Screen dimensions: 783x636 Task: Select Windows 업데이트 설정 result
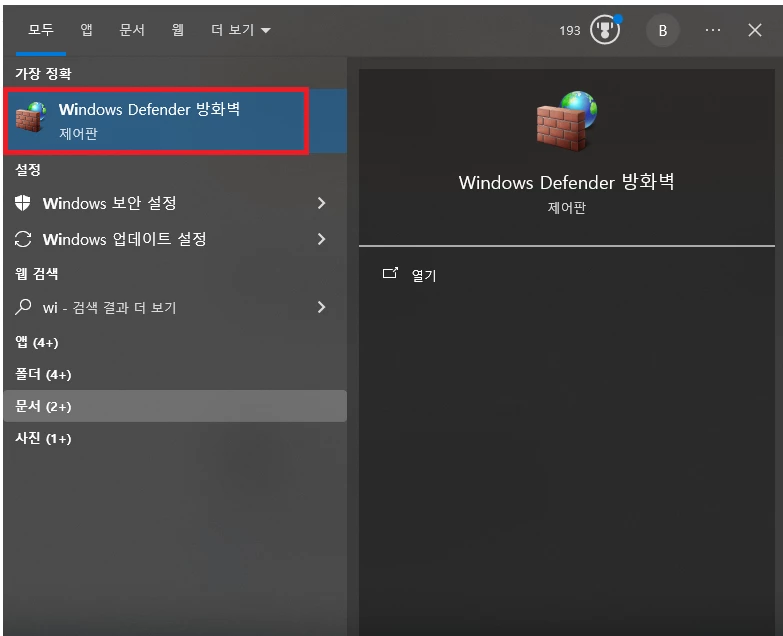pyautogui.click(x=175, y=239)
